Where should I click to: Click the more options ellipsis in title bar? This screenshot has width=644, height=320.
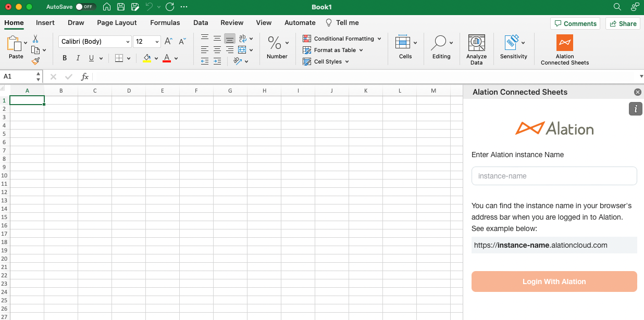coord(183,7)
